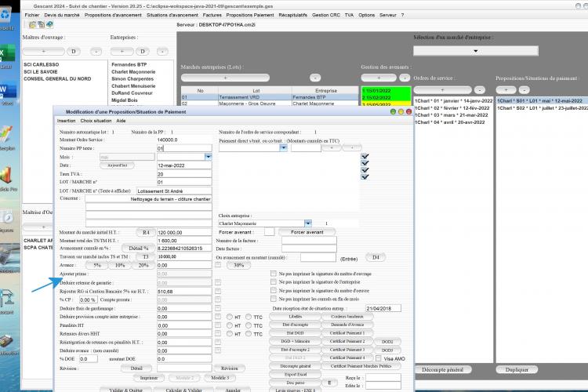Click the D button under 'Maîtres d'ouvrage'
The width and height of the screenshot is (588, 392).
[74, 52]
